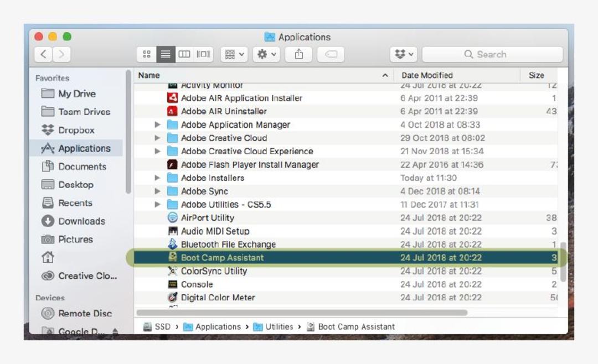
Task: Expand the Adobe Sync folder
Action: point(157,191)
